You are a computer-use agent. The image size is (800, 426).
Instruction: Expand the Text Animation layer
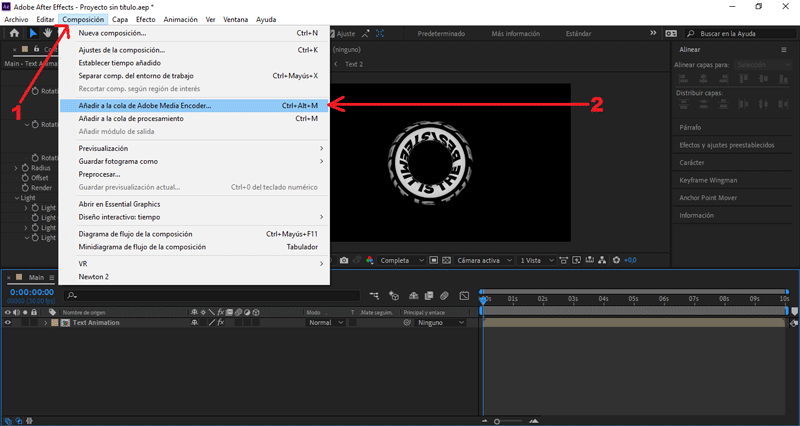tap(45, 323)
